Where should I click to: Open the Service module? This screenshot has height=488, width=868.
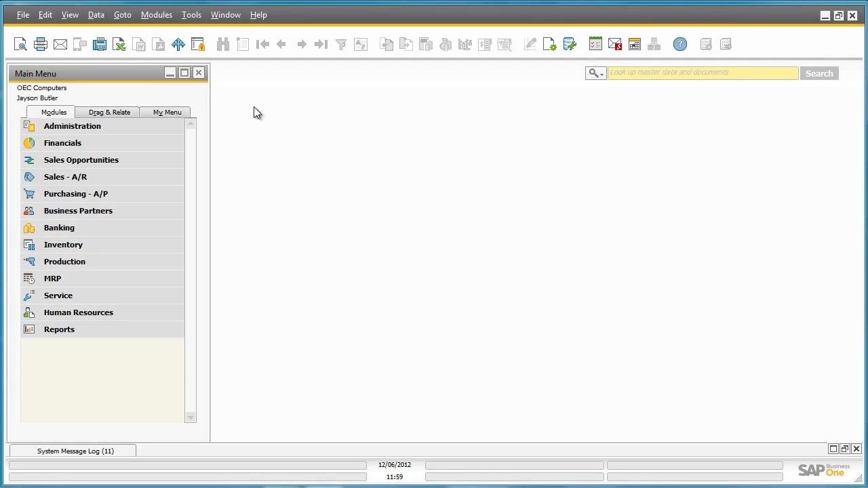pyautogui.click(x=102, y=296)
